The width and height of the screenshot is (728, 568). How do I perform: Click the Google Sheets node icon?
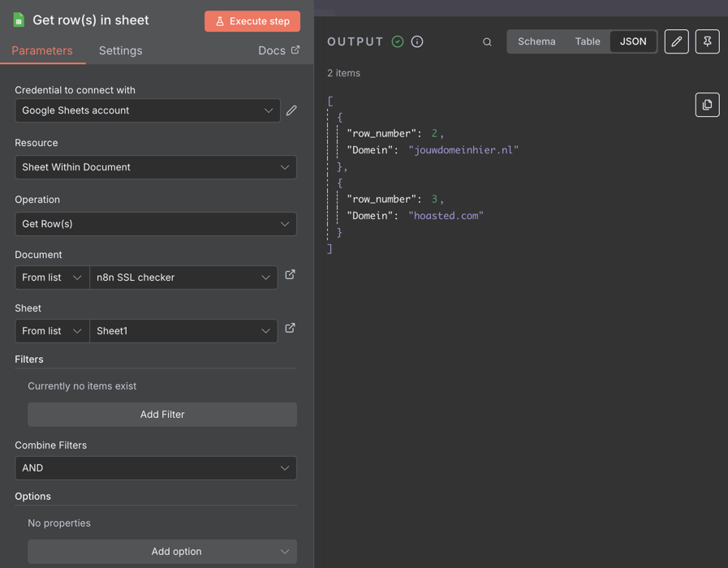19,20
